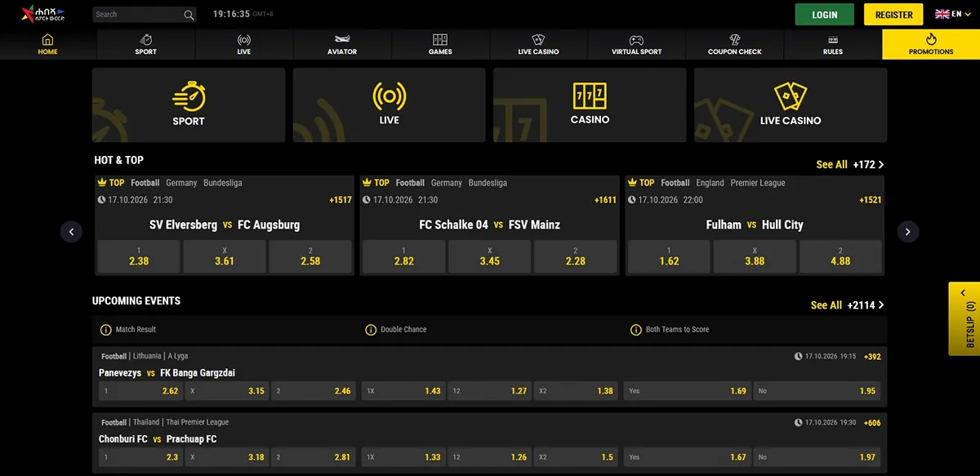Open the LIVE broadcast tile
This screenshot has width=980, height=476.
pyautogui.click(x=389, y=105)
